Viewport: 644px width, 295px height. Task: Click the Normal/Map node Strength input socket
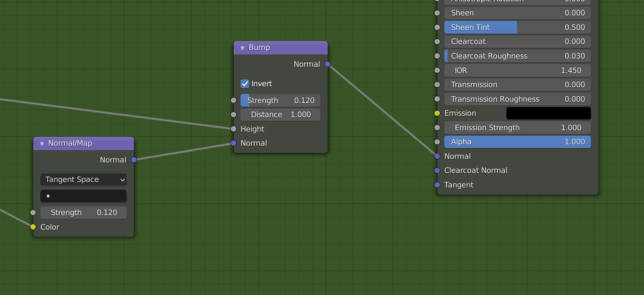[33, 213]
